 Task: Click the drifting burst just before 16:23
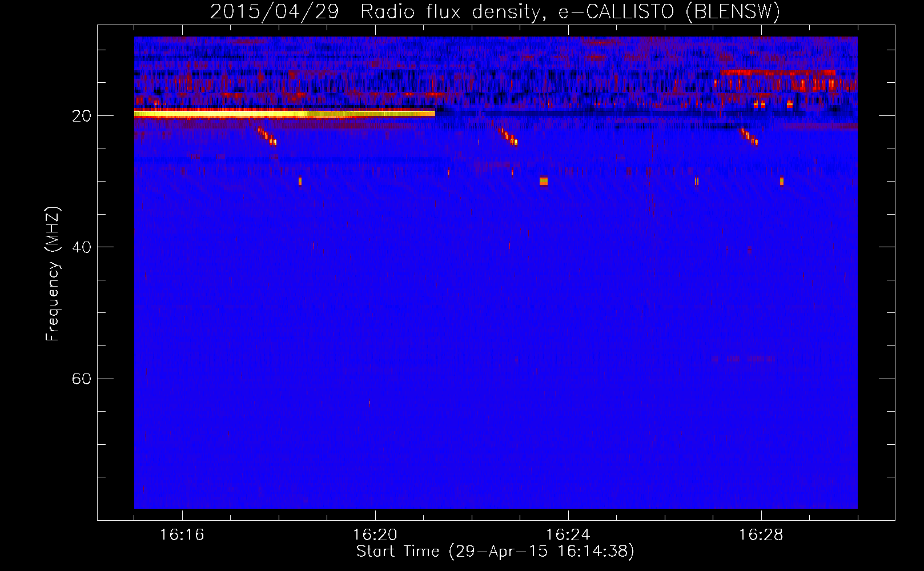tap(508, 136)
